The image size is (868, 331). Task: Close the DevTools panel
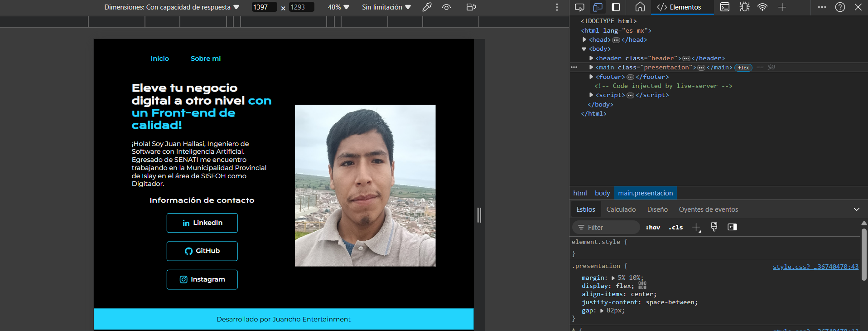click(x=858, y=7)
